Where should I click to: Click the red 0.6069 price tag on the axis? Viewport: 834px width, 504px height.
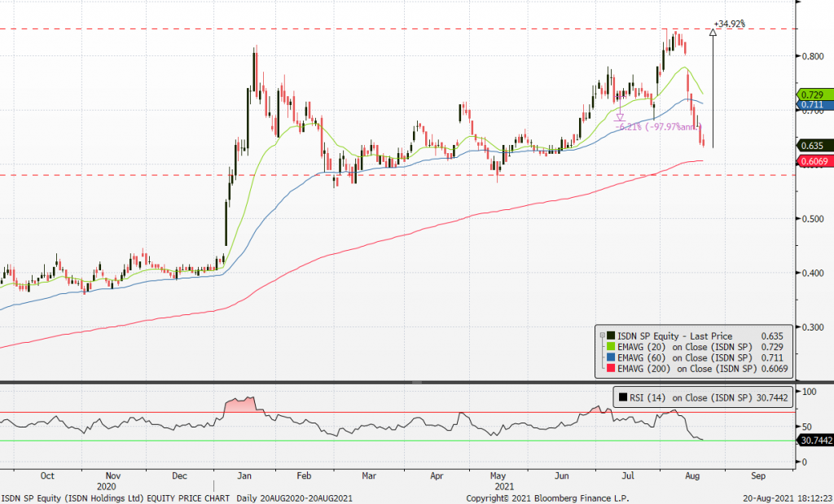(815, 161)
